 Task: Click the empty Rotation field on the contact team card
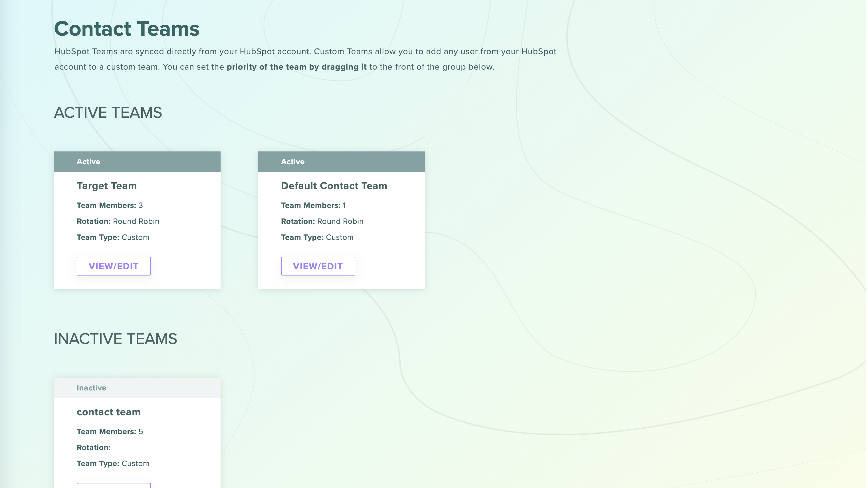pos(94,447)
